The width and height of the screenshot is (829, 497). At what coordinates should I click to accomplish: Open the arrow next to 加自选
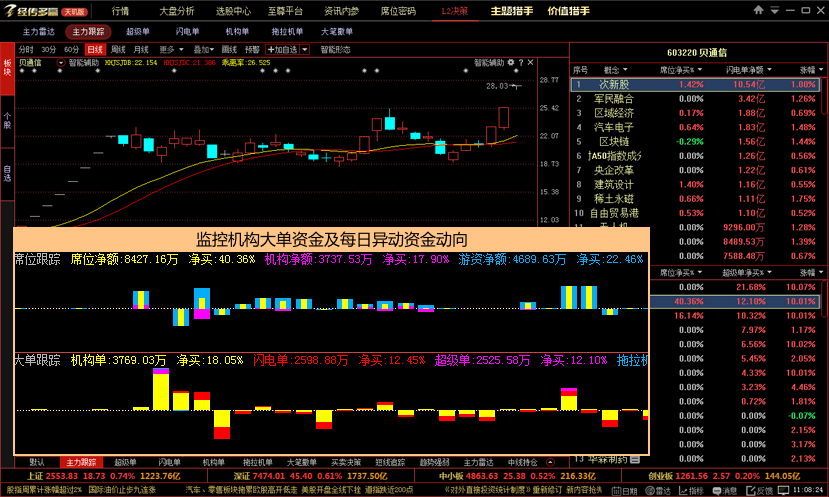305,50
